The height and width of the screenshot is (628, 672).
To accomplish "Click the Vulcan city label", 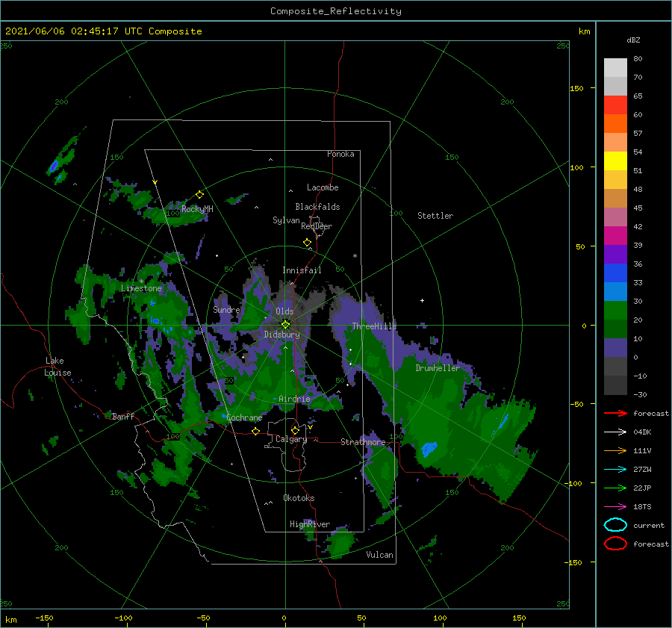I will point(380,555).
